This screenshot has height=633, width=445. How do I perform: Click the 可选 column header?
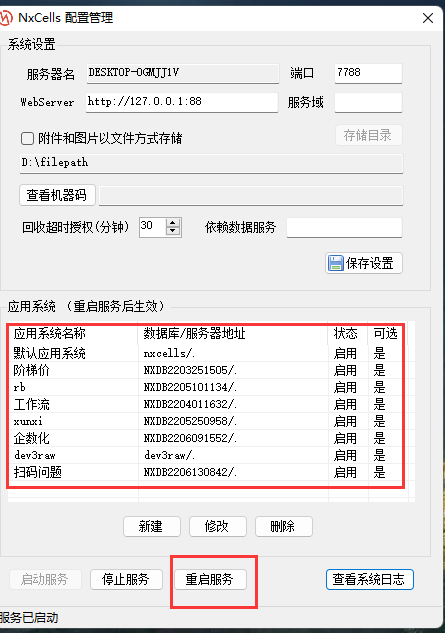point(386,333)
